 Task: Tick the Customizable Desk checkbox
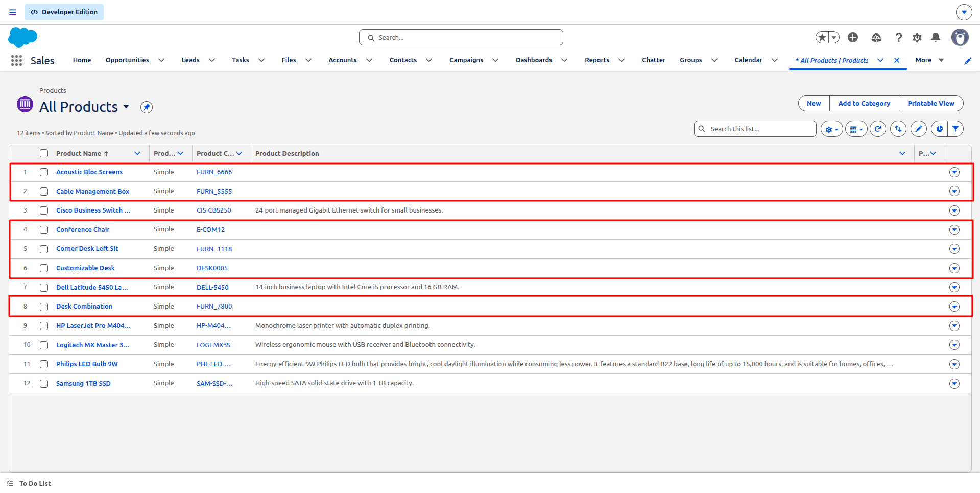[44, 268]
